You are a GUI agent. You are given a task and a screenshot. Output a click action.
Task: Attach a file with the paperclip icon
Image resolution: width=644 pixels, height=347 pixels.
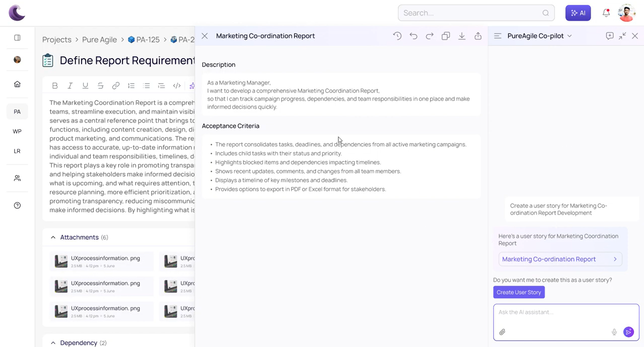502,332
